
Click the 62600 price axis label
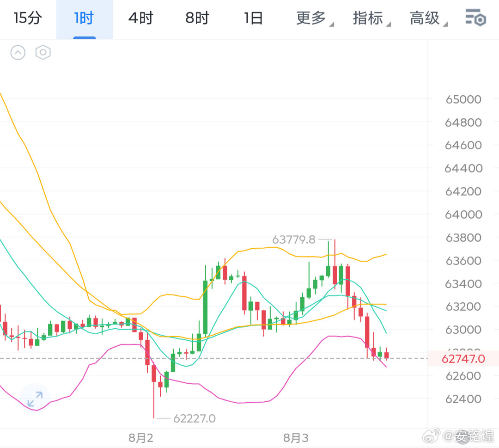[463, 376]
